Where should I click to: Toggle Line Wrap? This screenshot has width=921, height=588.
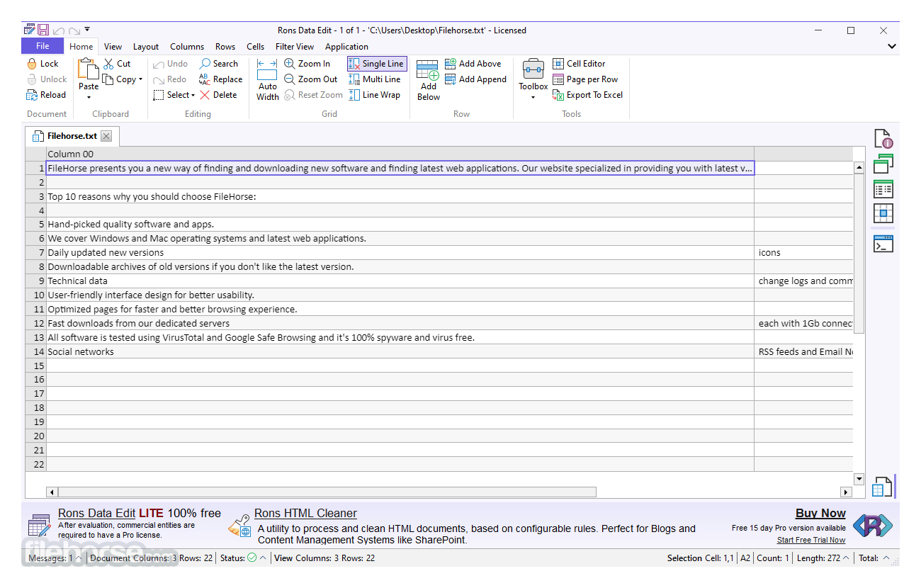[375, 95]
